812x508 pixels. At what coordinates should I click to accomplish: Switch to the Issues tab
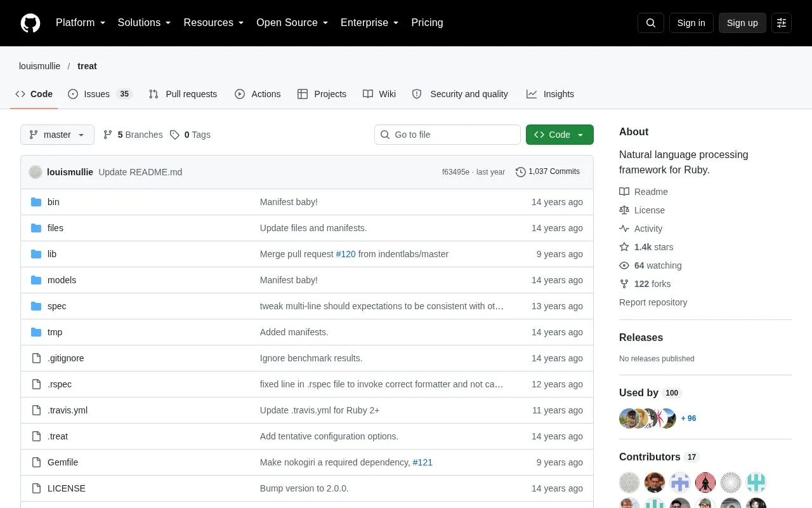[x=100, y=94]
